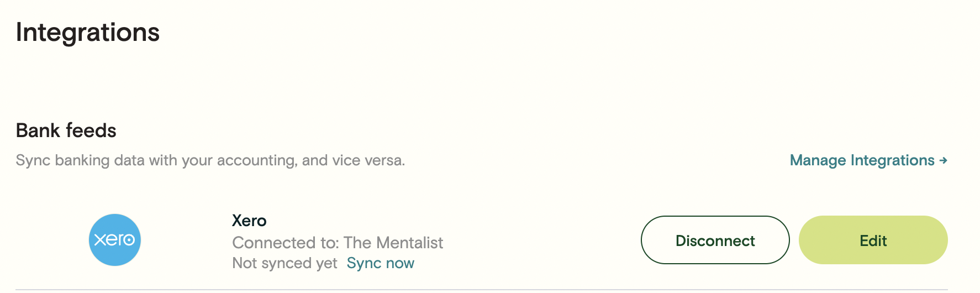980x293 pixels.
Task: Click the Bank feeds section heading
Action: [66, 130]
